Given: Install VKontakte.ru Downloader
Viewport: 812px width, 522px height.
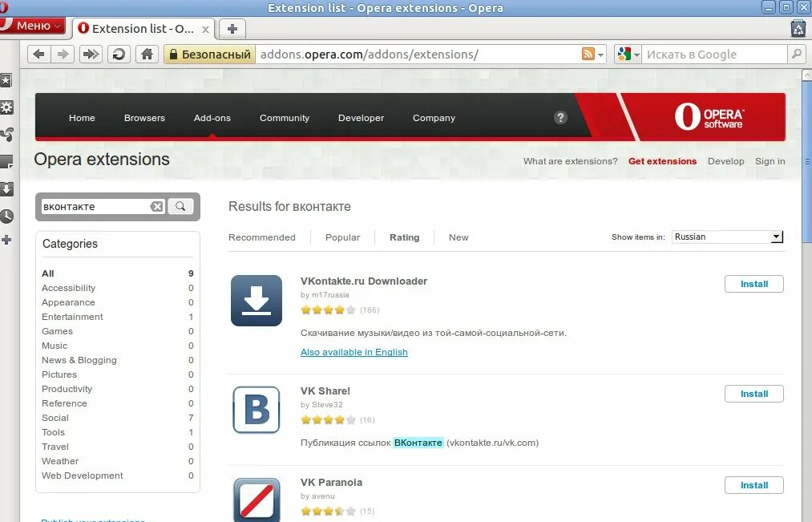Looking at the screenshot, I should (754, 284).
